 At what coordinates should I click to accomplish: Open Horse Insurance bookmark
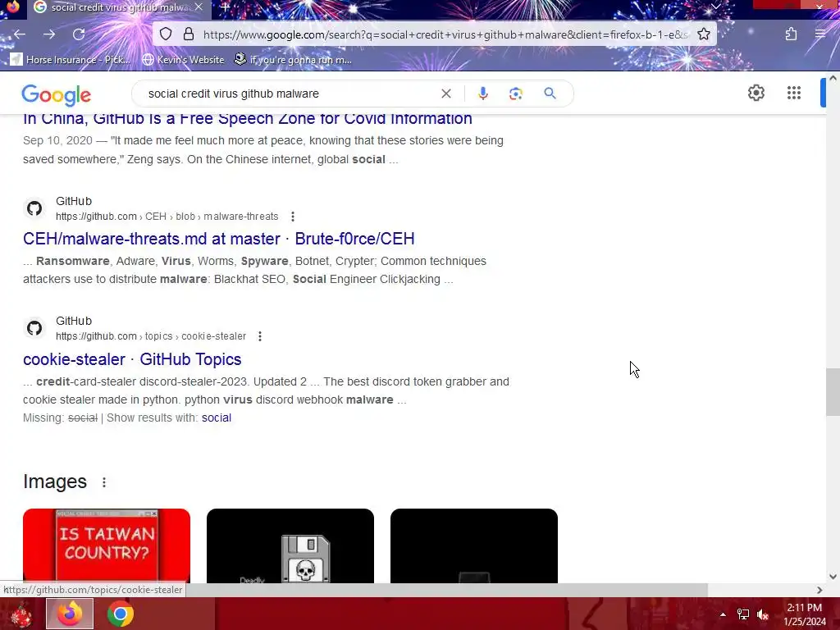pos(71,59)
